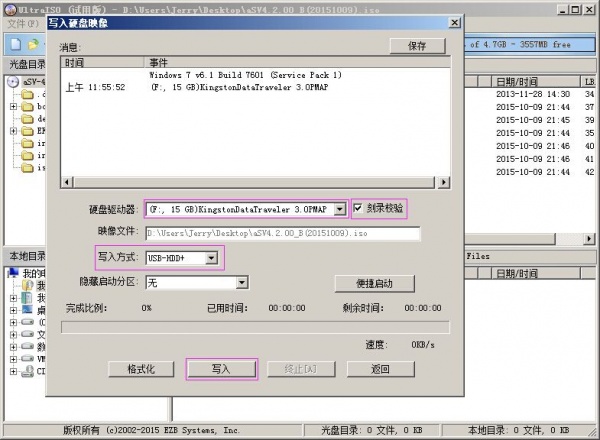Image resolution: width=600 pixels, height=440 pixels.
Task: Click the 完成比例 progress bar
Action: coord(255,328)
